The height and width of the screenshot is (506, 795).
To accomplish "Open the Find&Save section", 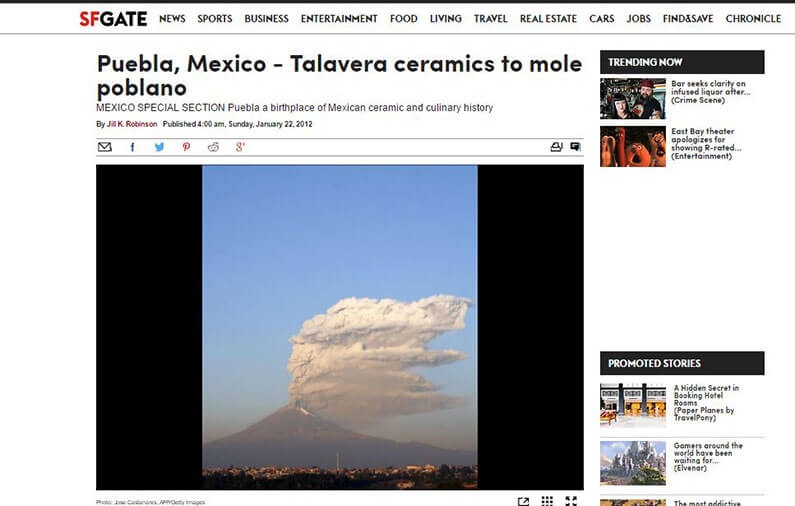I will tap(688, 19).
